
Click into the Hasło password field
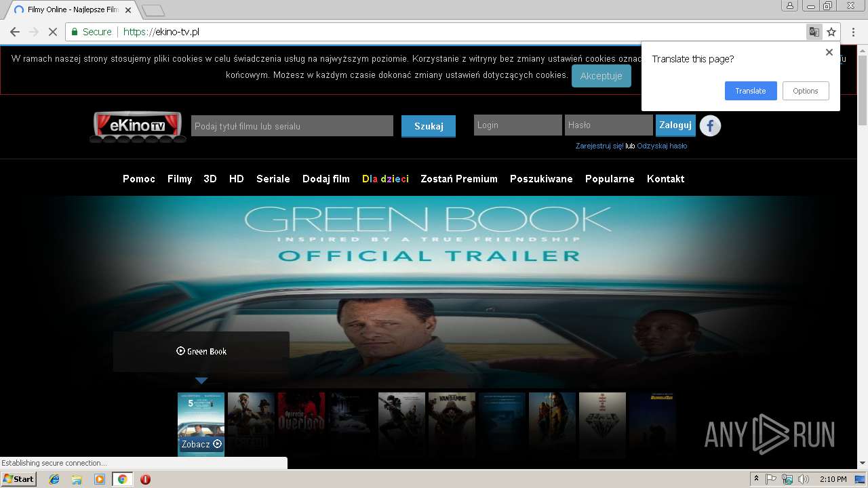tap(609, 125)
